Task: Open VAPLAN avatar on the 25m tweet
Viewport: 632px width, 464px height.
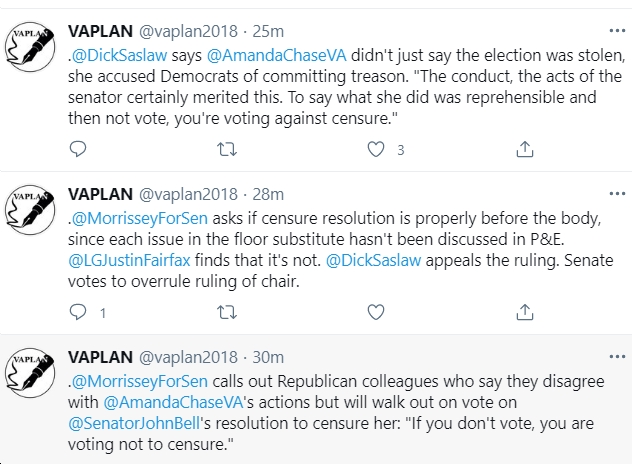Action: pos(30,47)
